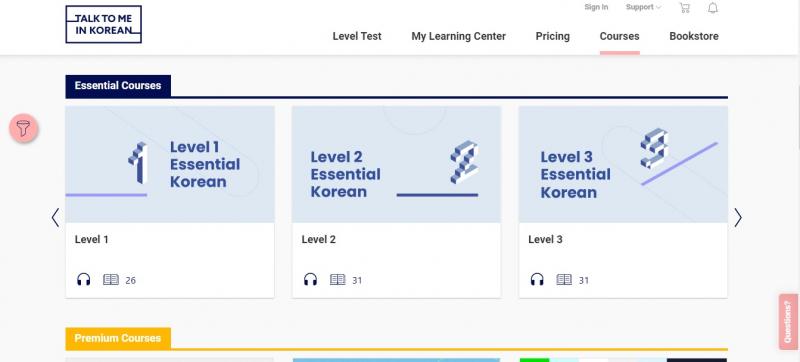
Task: Show next courses with right carousel arrow
Action: (738, 218)
